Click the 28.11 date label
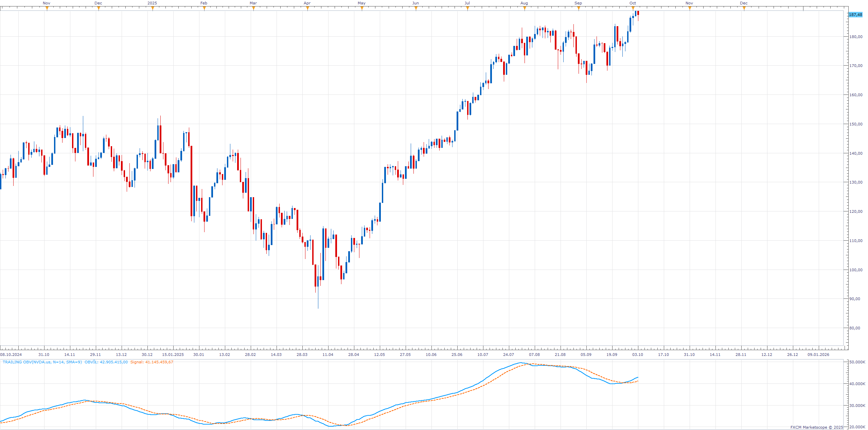The width and height of the screenshot is (868, 430). [x=741, y=355]
